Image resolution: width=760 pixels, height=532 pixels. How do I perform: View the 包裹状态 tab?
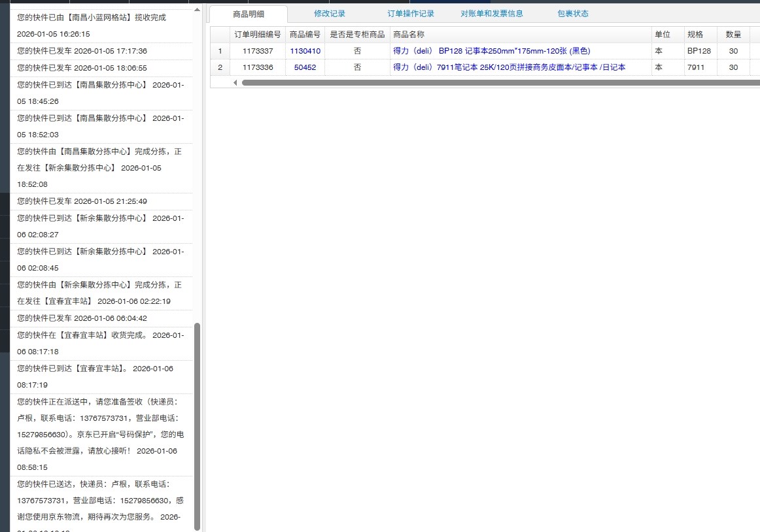point(572,14)
